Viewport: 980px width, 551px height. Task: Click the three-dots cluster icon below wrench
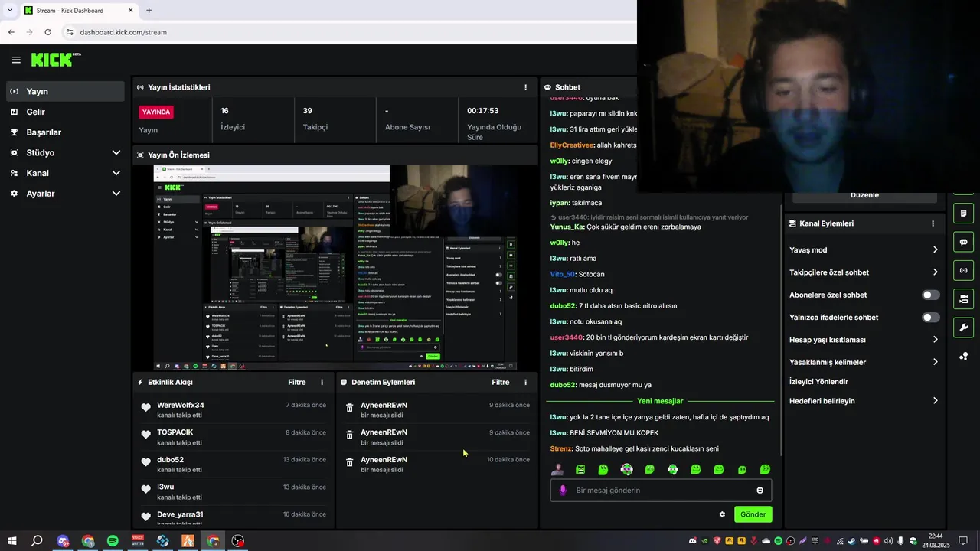coord(963,356)
